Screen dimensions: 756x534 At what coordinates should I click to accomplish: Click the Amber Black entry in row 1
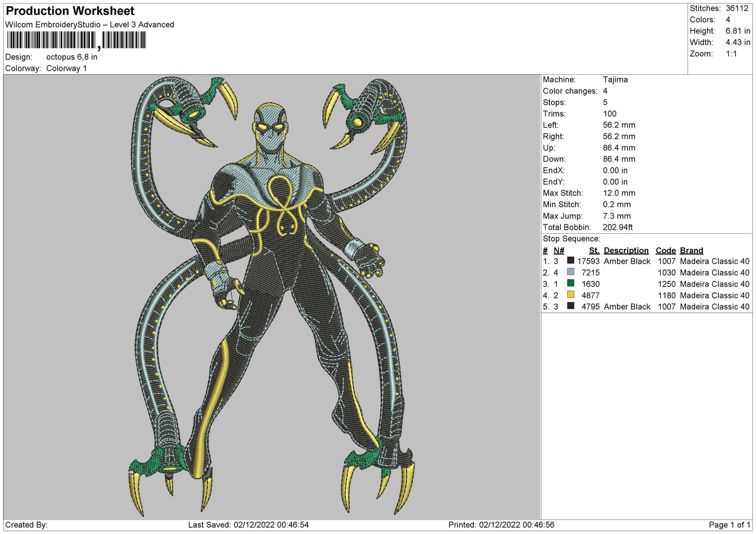point(627,261)
